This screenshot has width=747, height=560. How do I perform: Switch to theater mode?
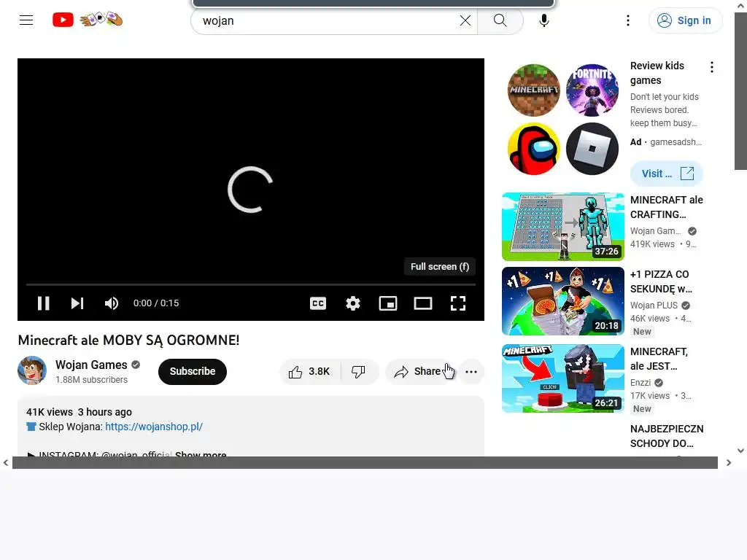point(423,303)
